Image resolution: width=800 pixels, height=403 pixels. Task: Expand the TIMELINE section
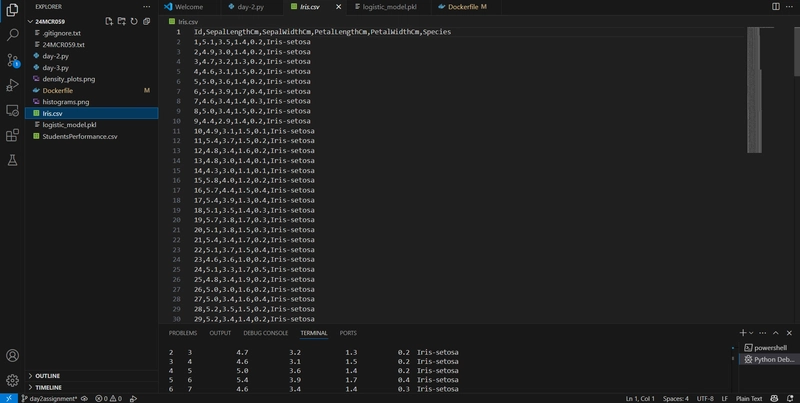click(48, 388)
